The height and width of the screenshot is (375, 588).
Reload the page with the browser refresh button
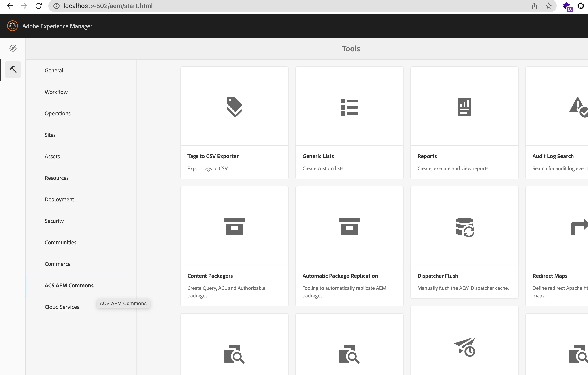tap(38, 6)
